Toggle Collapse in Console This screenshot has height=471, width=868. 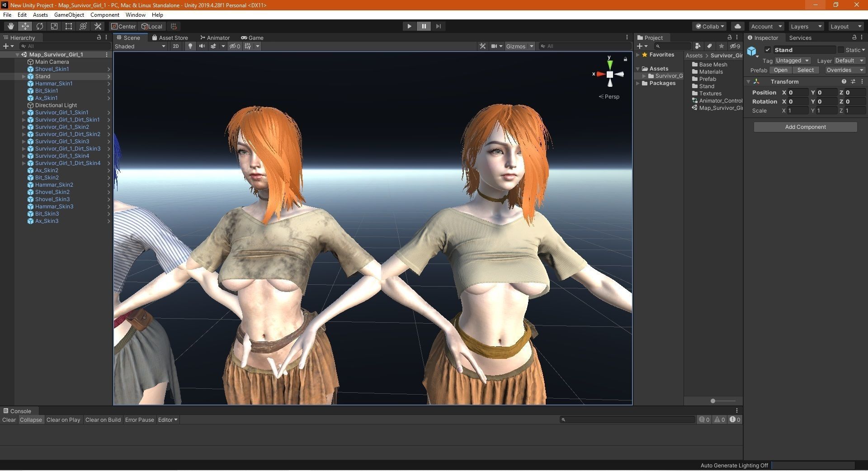31,419
